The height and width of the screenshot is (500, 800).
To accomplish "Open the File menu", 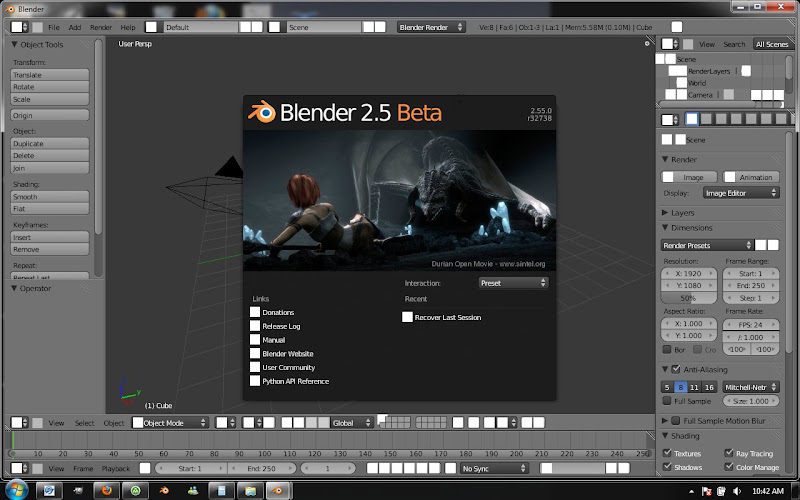I will pos(54,27).
